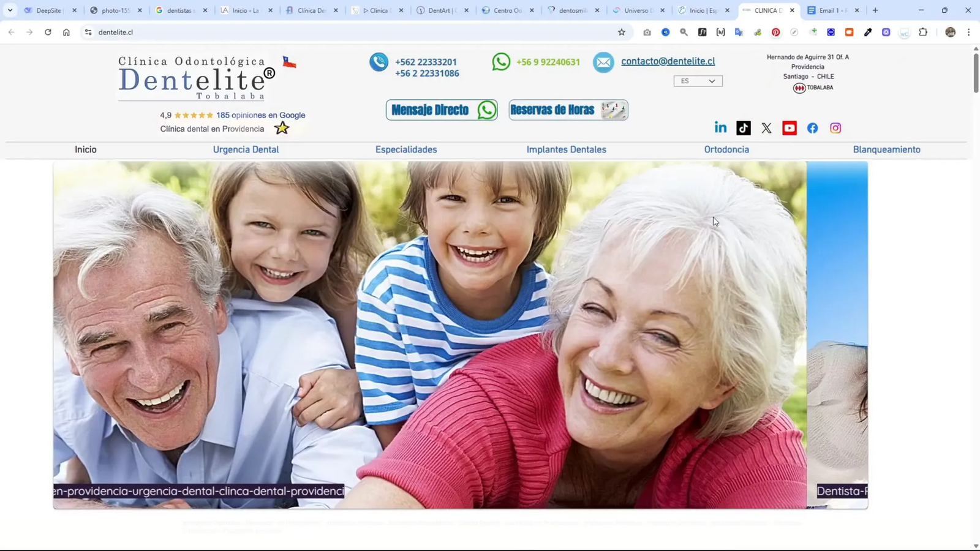Open the email envelope icon beside contacto@dentelite.cl
The height and width of the screenshot is (551, 980).
(x=603, y=61)
